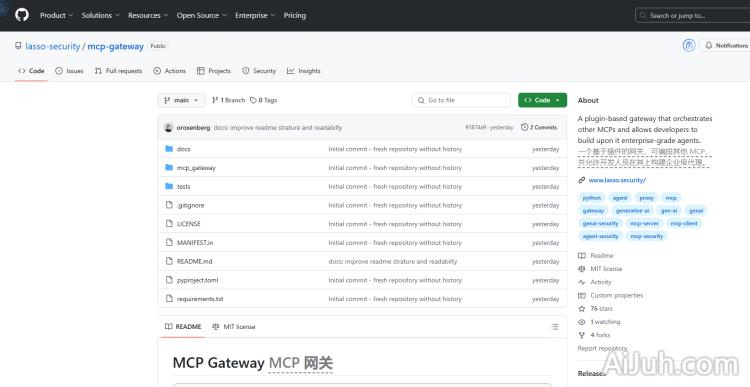
Task: Open the Resources dropdown
Action: click(x=148, y=15)
